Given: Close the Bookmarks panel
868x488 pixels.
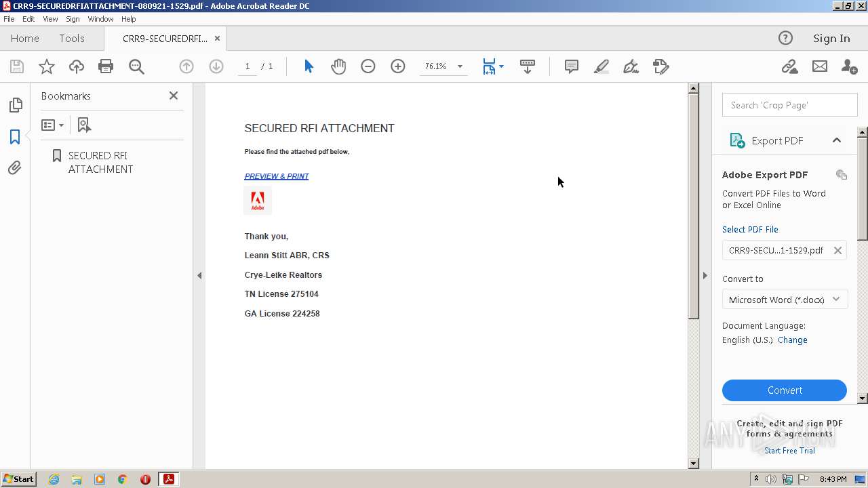Looking at the screenshot, I should 174,96.
